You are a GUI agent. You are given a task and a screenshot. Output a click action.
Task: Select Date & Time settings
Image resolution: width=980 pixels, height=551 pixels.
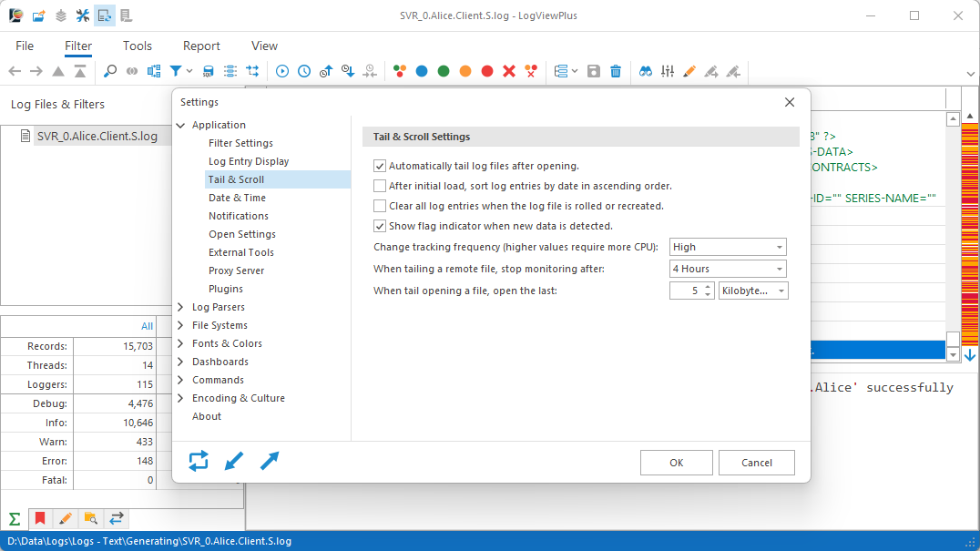tap(237, 198)
